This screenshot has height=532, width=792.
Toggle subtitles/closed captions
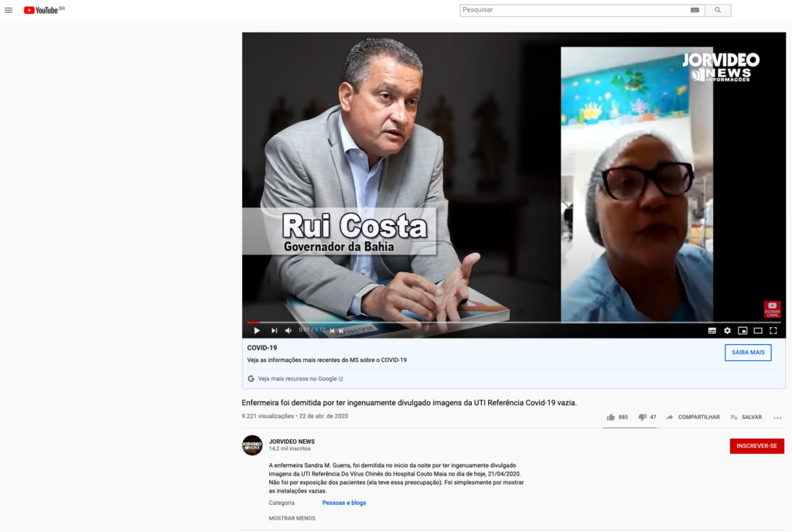(712, 330)
